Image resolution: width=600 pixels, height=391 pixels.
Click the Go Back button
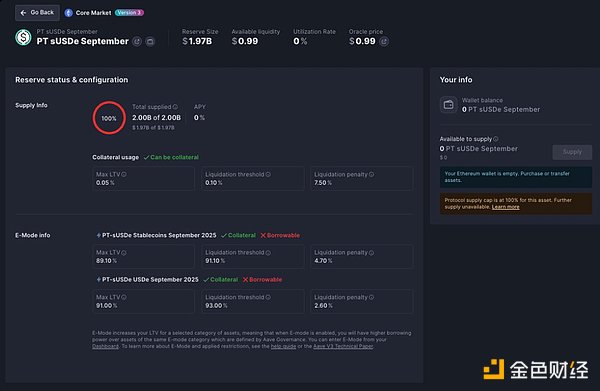coord(38,13)
